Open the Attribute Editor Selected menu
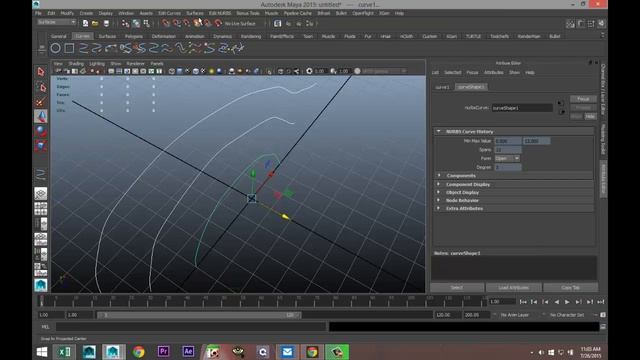 coord(452,72)
